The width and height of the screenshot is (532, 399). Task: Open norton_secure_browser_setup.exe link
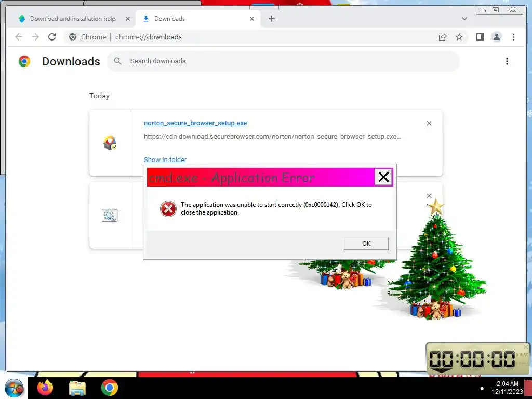pos(195,123)
